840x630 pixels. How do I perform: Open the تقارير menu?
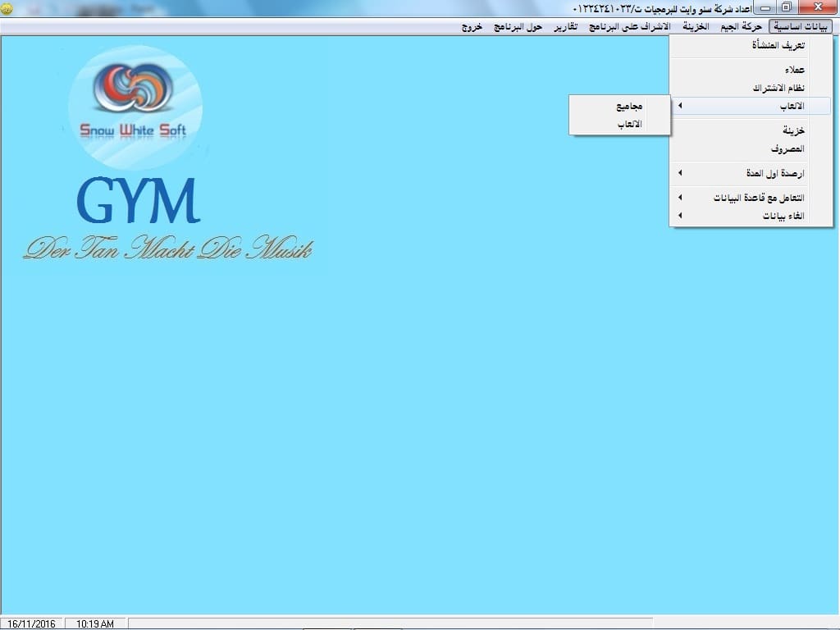pos(566,27)
